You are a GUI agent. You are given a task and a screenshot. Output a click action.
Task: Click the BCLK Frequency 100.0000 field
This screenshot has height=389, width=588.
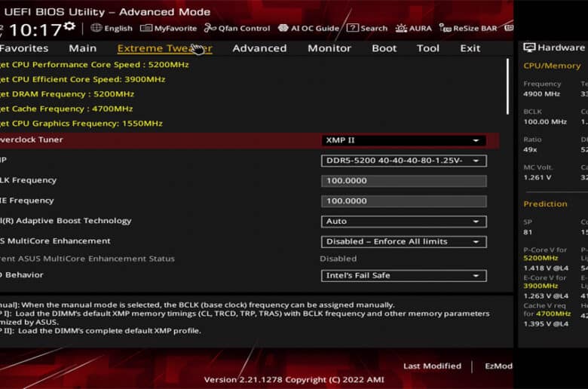(x=404, y=181)
